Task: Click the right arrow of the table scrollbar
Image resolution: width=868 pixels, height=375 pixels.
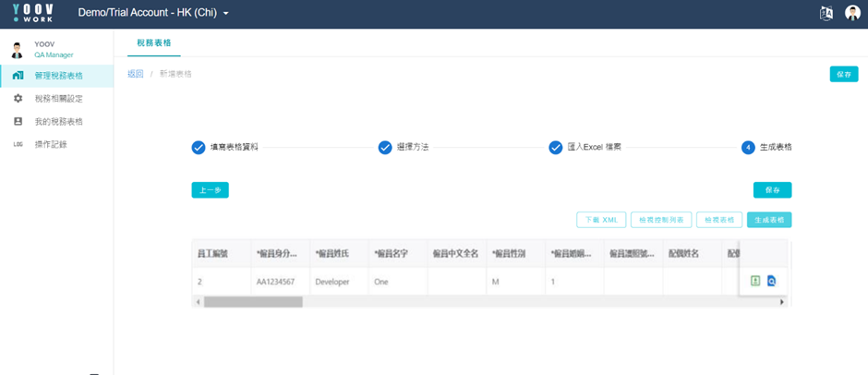Action: click(x=782, y=302)
